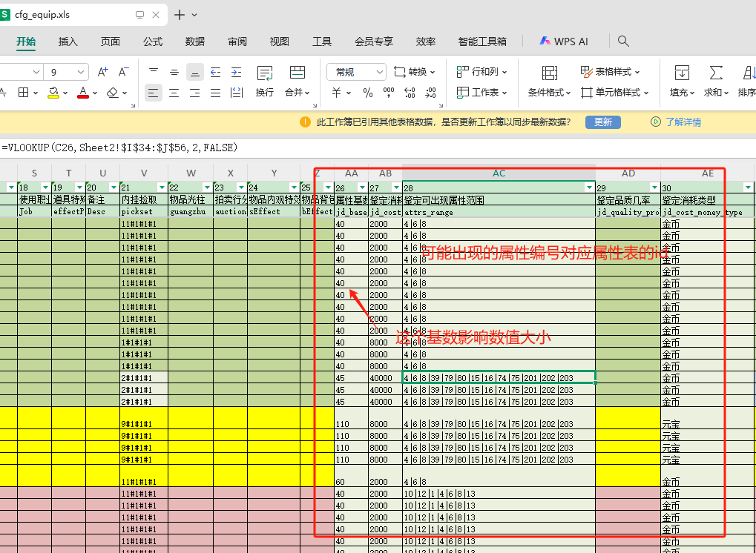Toggle justify horizontal alignment
Viewport: 756px width, 553px height.
[215, 93]
